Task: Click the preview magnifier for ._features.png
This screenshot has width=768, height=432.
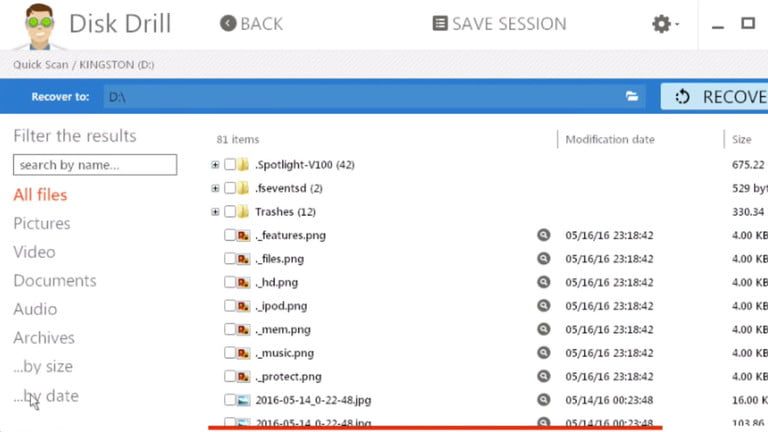Action: coord(544,235)
